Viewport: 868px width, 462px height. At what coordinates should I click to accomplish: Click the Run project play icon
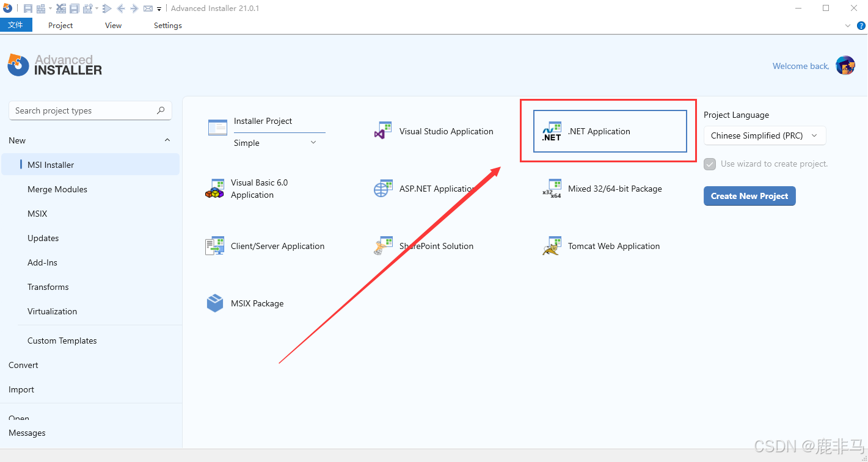pyautogui.click(x=107, y=9)
